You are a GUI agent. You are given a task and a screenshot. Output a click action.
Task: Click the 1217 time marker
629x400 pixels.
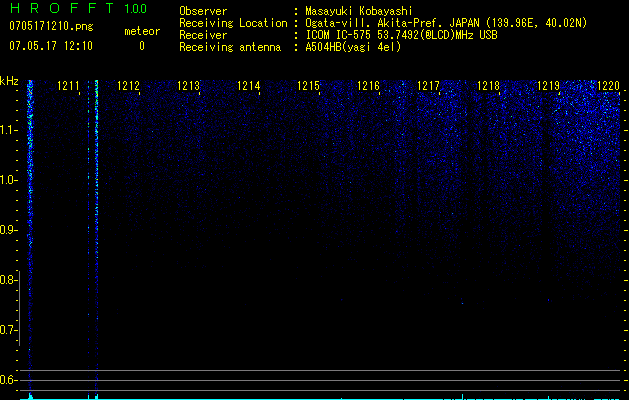pos(428,85)
